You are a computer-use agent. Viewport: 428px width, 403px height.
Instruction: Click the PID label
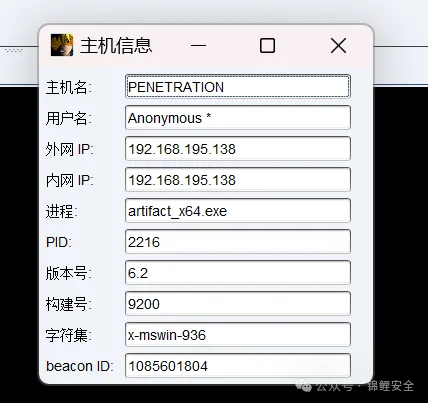point(59,242)
